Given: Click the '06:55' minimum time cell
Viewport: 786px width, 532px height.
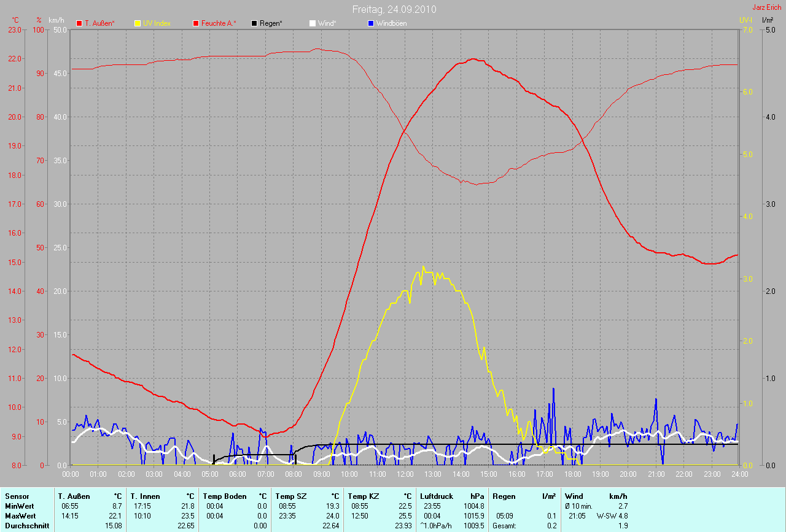Looking at the screenshot, I should tap(69, 506).
